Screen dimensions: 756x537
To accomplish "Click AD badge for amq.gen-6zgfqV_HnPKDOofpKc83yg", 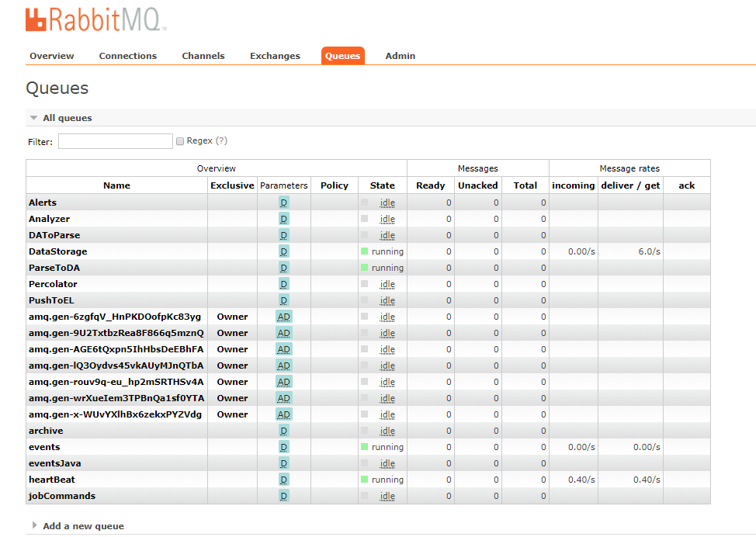I will (x=284, y=317).
